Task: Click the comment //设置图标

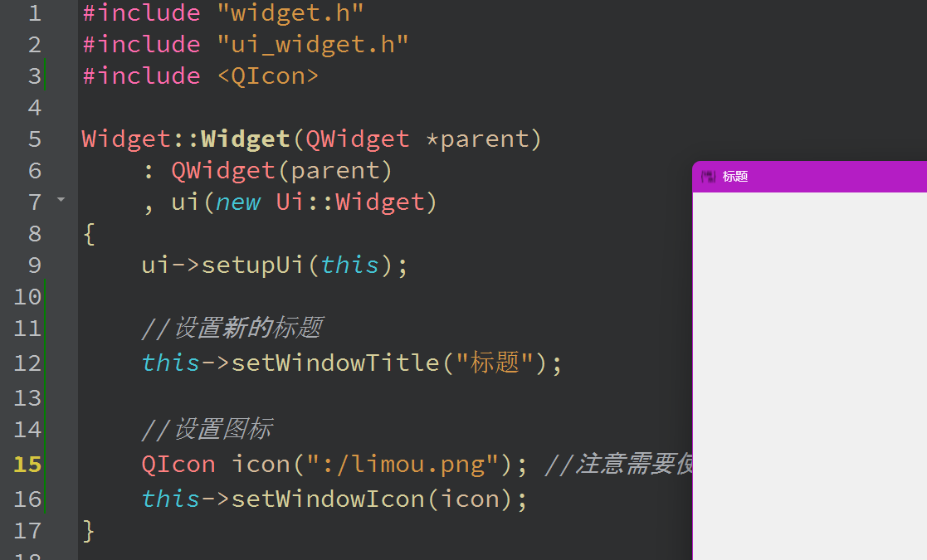Action: click(x=207, y=430)
